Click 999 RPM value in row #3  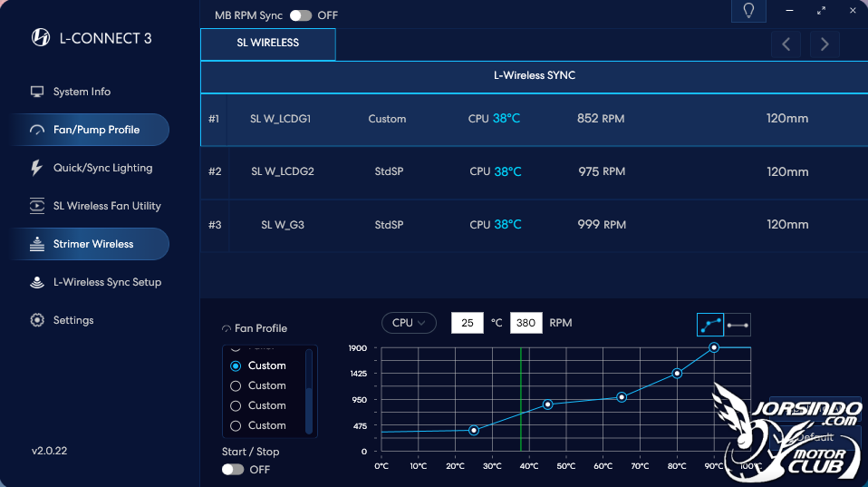[x=602, y=224]
